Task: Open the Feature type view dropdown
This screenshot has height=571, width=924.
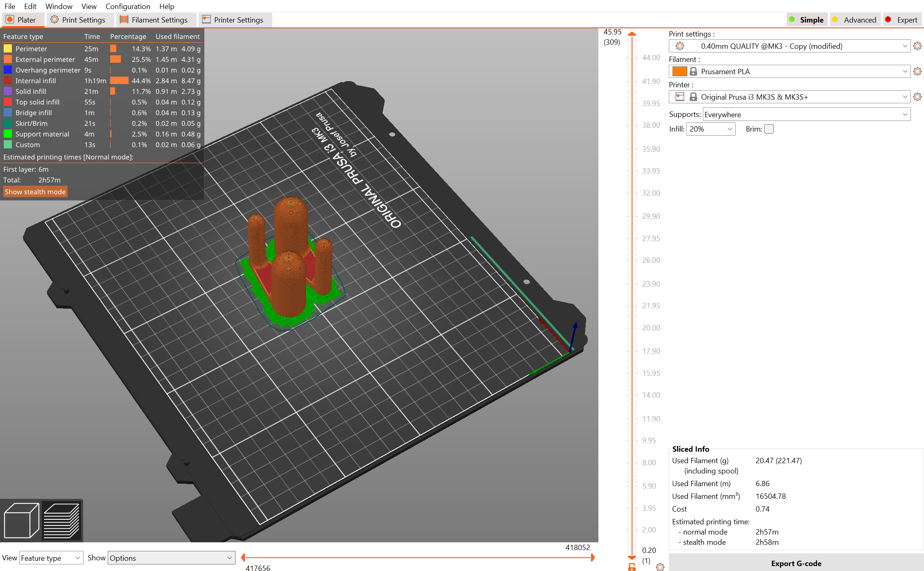Action: [51, 558]
